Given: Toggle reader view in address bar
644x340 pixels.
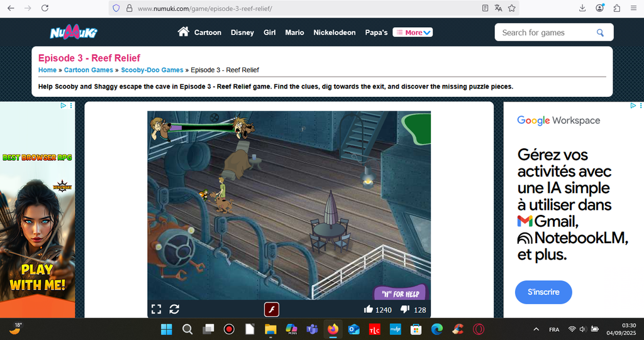Looking at the screenshot, I should click(x=485, y=8).
